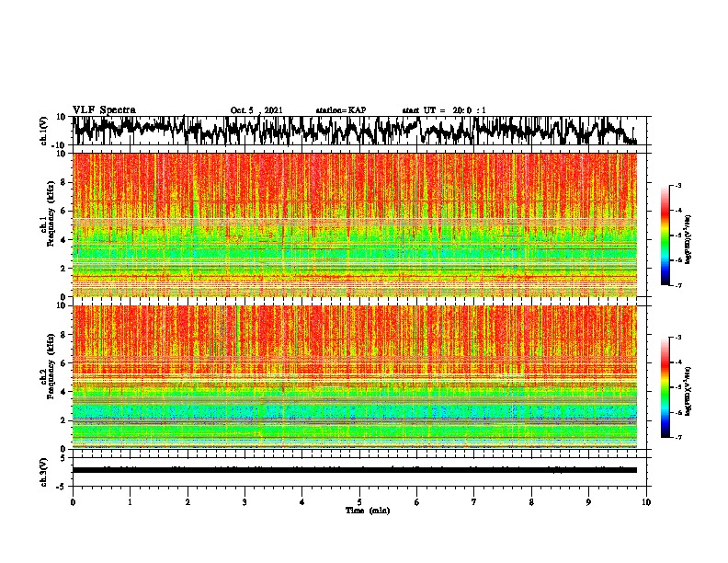
Task: Click the "VLF Spectra" plot title
Action: [x=104, y=110]
